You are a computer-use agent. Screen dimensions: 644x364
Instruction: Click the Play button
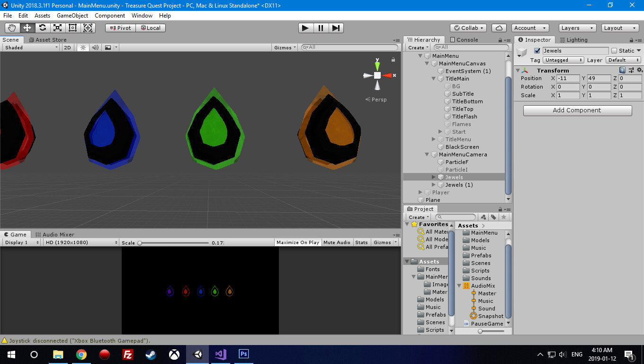(305, 28)
